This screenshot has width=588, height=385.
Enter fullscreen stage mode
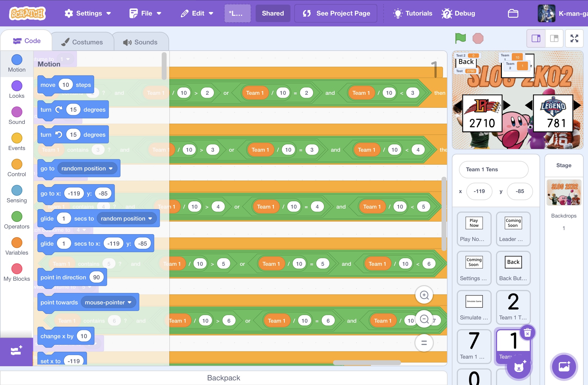[x=574, y=38]
